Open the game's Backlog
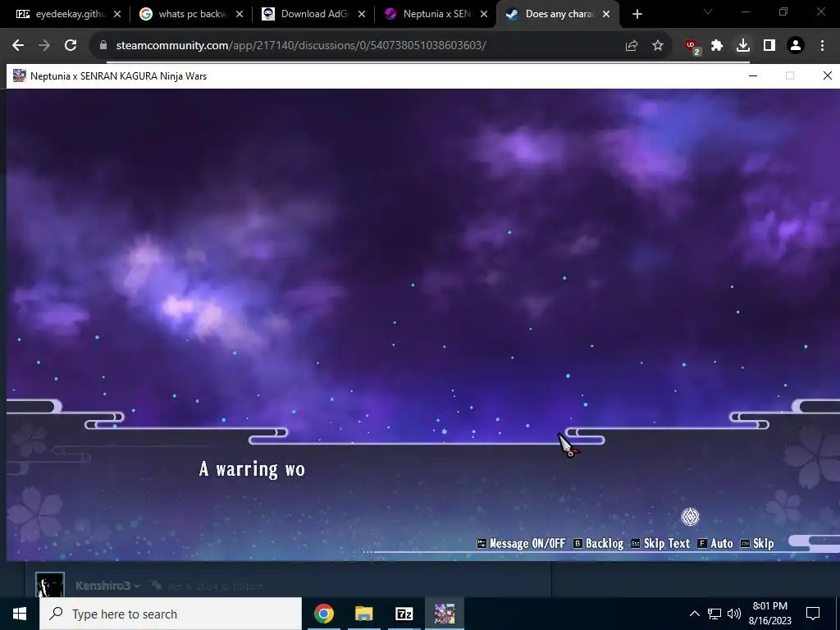Screen dimensions: 840x630 (x=598, y=543)
